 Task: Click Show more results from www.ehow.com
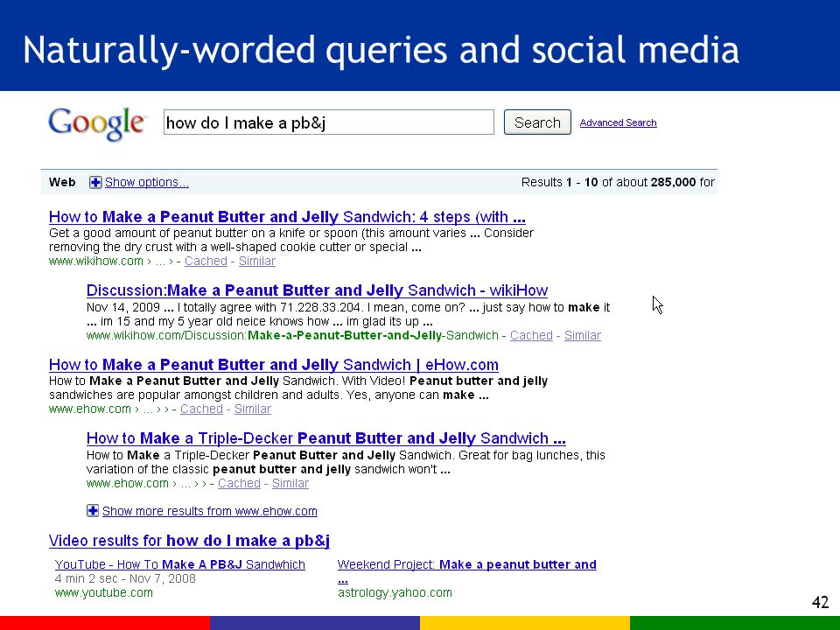210,511
